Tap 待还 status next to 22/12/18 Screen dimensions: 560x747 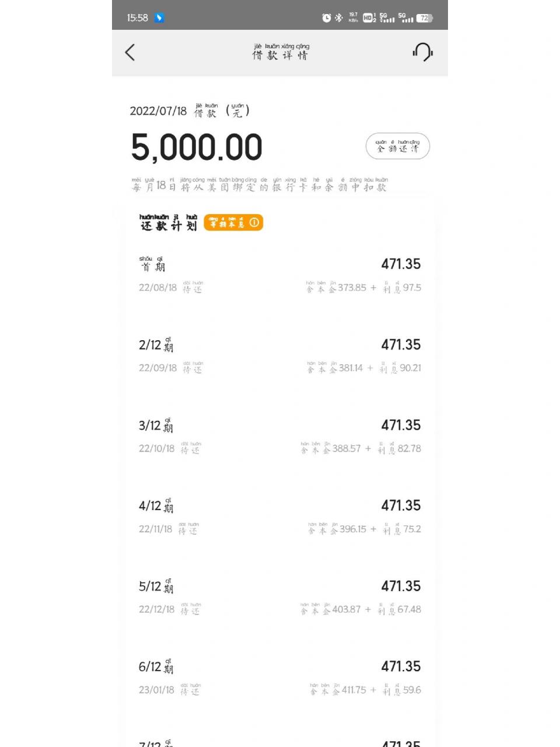click(190, 609)
